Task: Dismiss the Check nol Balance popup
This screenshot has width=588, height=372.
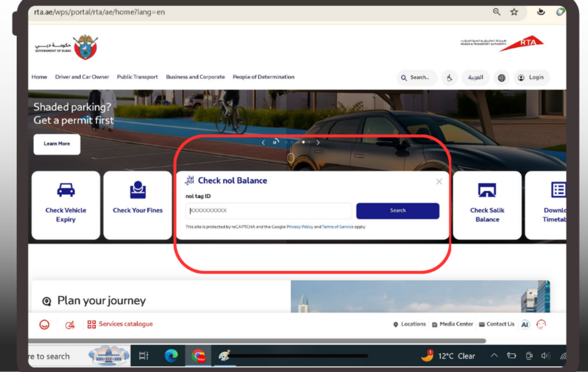Action: pyautogui.click(x=439, y=181)
